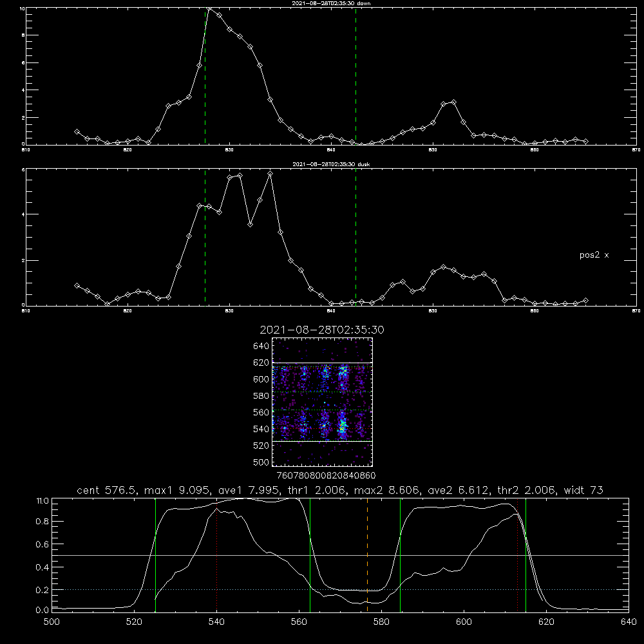Click the green vertical line at 615
644x644 pixels.
pyautogui.click(x=526, y=554)
